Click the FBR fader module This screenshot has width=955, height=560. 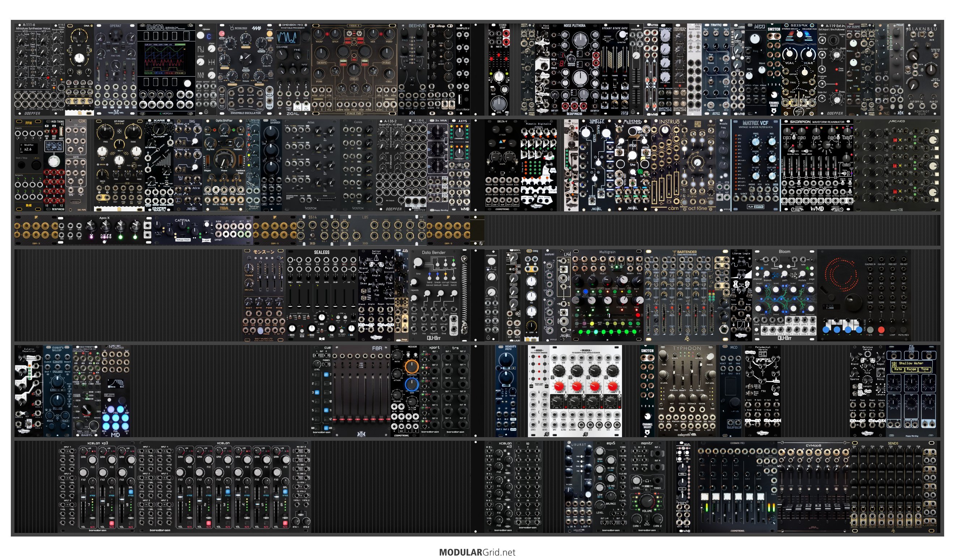pyautogui.click(x=362, y=391)
